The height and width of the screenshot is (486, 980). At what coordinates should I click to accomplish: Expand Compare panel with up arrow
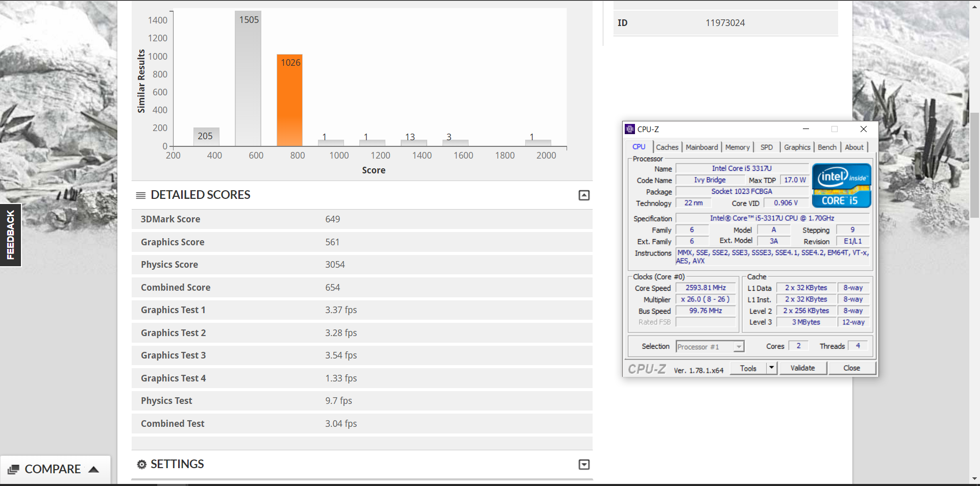click(93, 469)
